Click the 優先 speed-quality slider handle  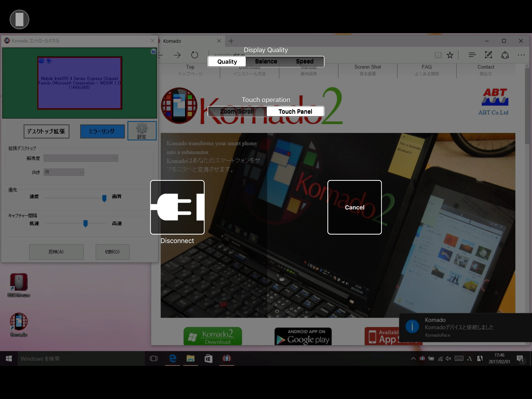pyautogui.click(x=104, y=198)
